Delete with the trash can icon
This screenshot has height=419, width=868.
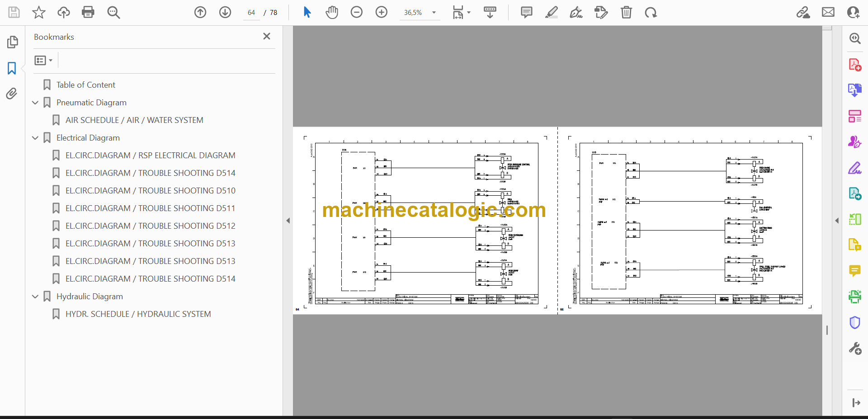pos(626,12)
